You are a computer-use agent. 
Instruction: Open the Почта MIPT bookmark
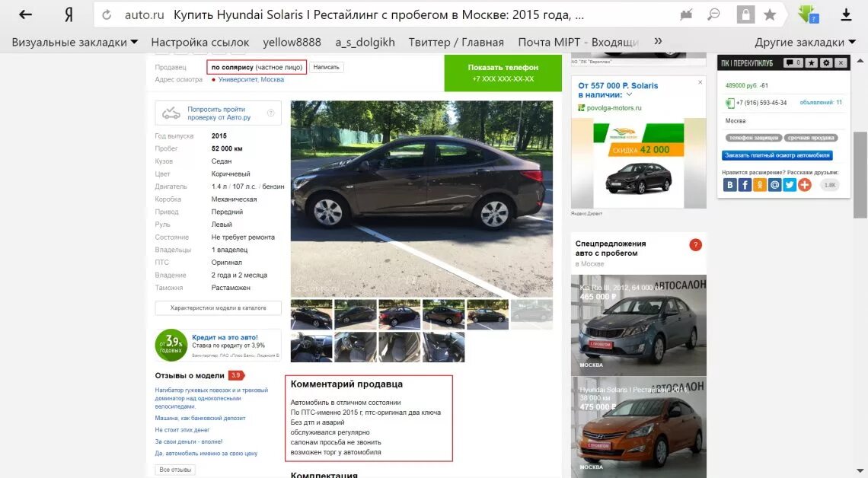(x=579, y=42)
